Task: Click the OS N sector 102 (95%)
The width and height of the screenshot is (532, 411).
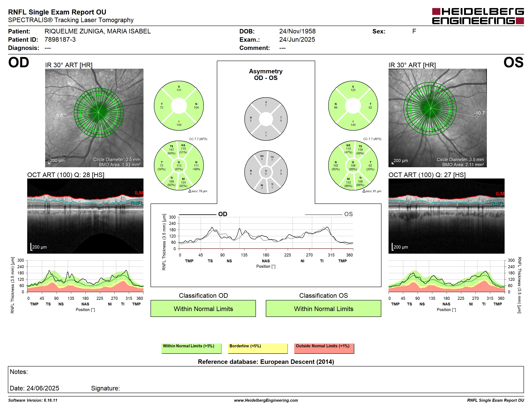Action: click(336, 166)
